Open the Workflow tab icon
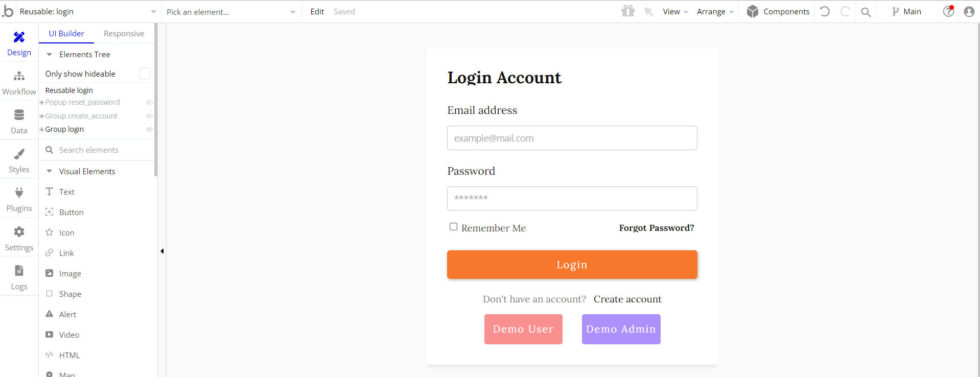The height and width of the screenshot is (377, 980). coord(19,76)
